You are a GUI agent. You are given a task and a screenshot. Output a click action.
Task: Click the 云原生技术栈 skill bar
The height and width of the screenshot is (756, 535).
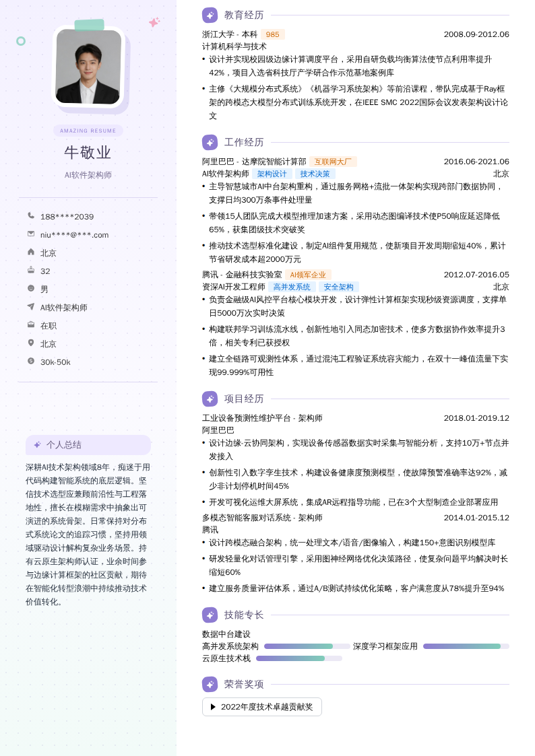(x=299, y=658)
